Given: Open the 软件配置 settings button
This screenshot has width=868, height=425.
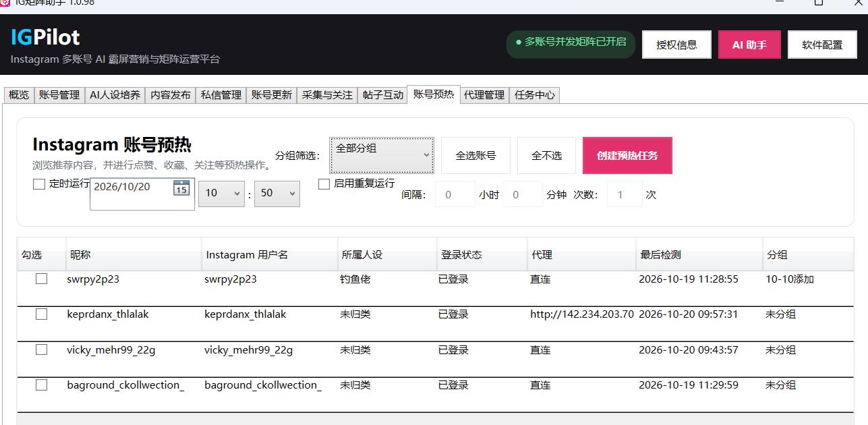Looking at the screenshot, I should click(822, 45).
